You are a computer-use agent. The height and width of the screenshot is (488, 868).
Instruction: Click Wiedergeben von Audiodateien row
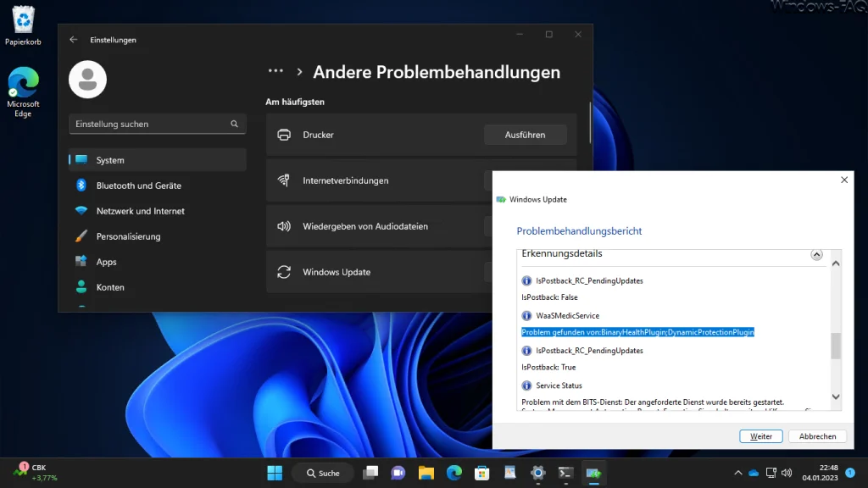pos(379,226)
